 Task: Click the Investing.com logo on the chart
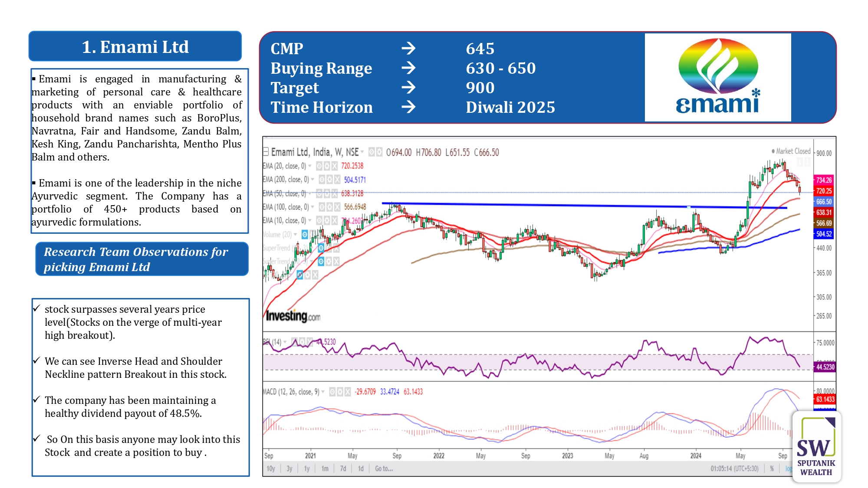pyautogui.click(x=293, y=316)
